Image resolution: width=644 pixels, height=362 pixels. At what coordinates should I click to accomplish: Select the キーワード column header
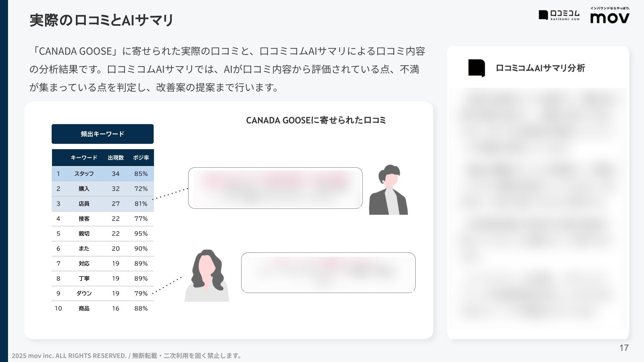coord(84,158)
